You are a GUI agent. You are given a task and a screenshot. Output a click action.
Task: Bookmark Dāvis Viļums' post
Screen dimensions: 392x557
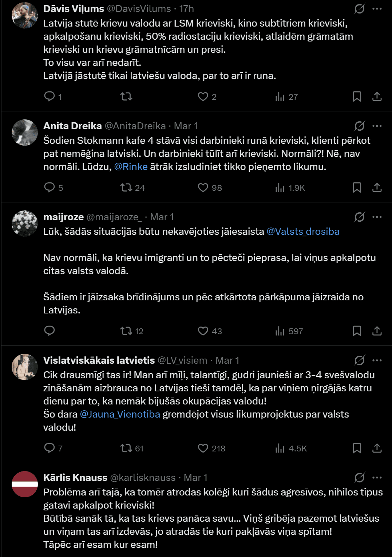point(357,96)
